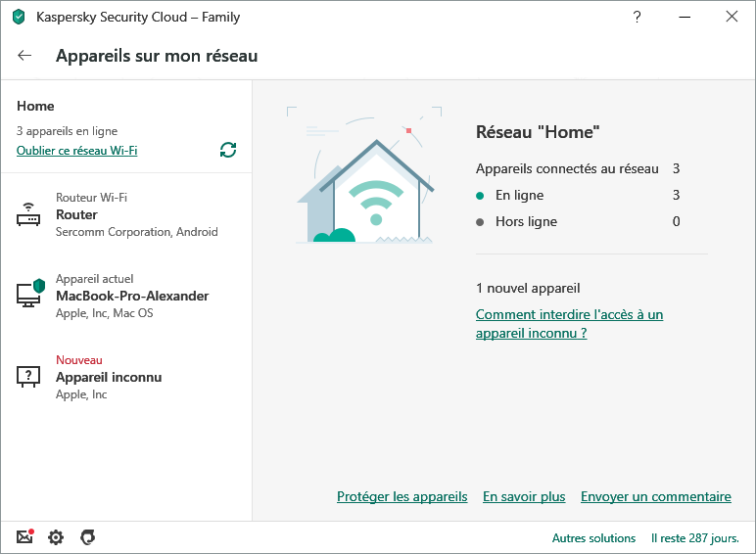Click the Wi-Fi router device icon
756x554 pixels.
coord(28,215)
